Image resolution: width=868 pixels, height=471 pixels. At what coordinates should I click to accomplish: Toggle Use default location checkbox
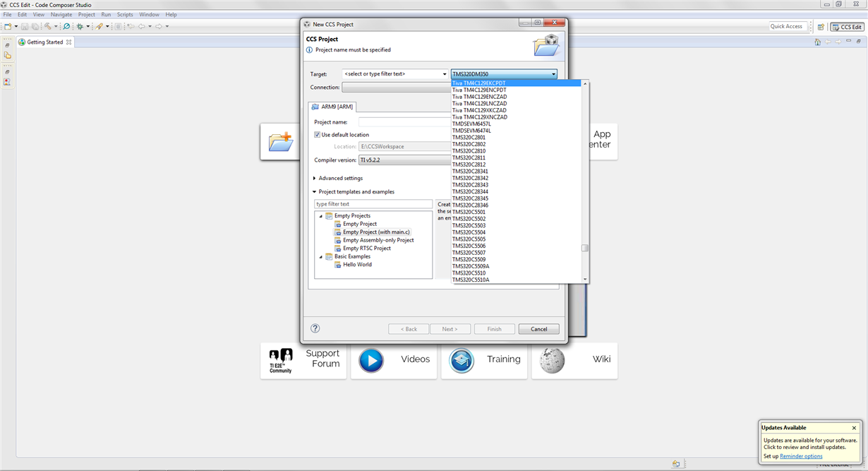click(x=318, y=135)
